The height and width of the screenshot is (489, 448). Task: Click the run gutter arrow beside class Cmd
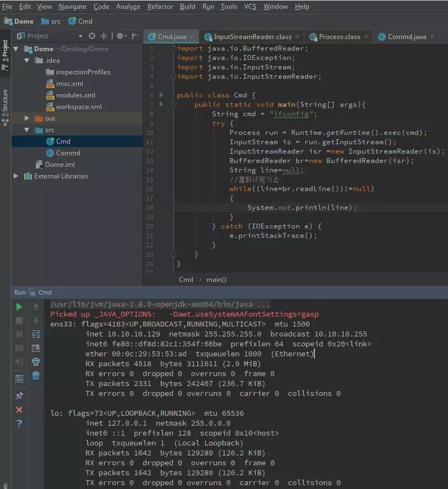[161, 95]
